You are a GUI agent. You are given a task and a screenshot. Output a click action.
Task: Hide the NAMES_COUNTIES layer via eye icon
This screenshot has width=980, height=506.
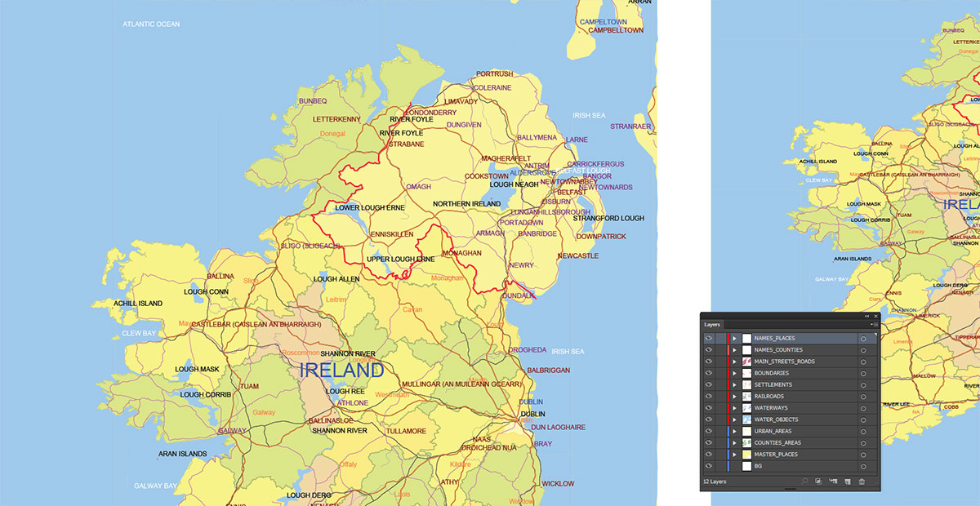point(709,349)
